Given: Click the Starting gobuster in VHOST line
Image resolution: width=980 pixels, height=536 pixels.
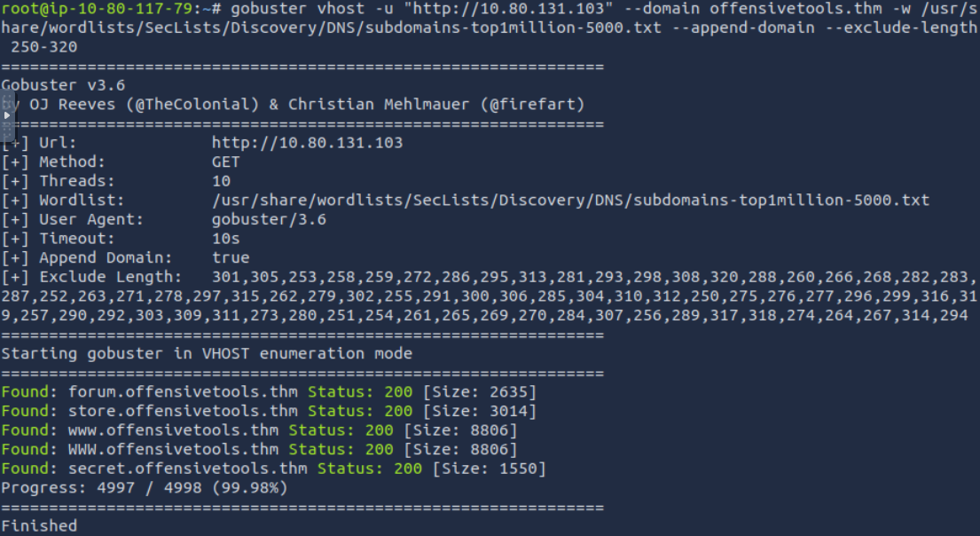Looking at the screenshot, I should coord(207,353).
